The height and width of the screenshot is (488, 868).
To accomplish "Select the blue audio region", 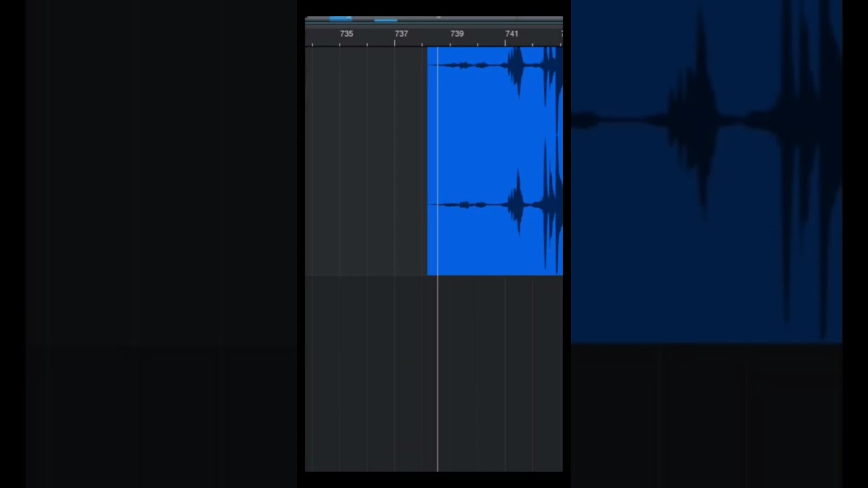I will coord(495,161).
